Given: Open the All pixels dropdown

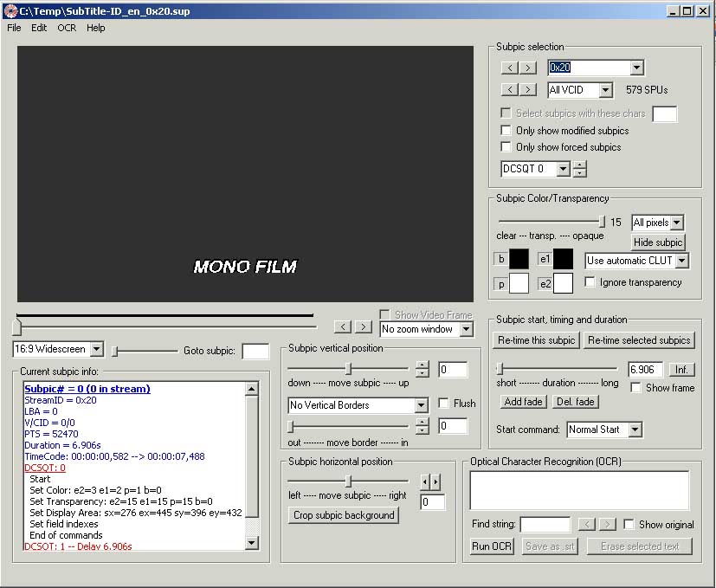Looking at the screenshot, I should [x=677, y=223].
